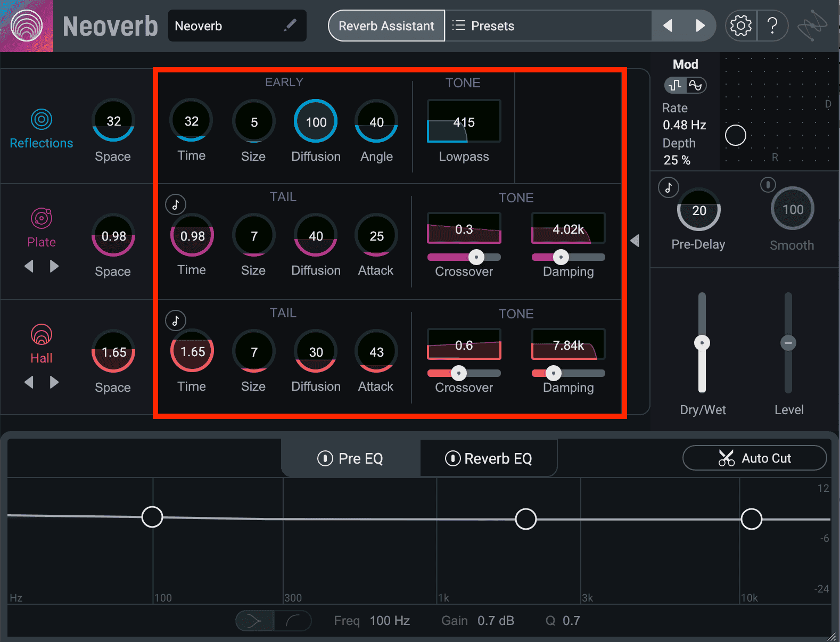Screen dimensions: 840x642
Task: Select the Hall engine icon
Action: [42, 334]
